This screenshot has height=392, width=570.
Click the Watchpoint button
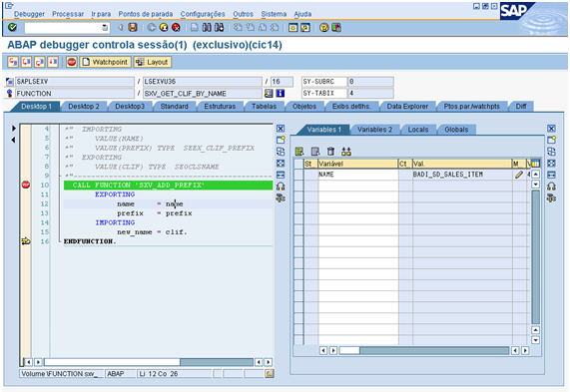(106, 62)
